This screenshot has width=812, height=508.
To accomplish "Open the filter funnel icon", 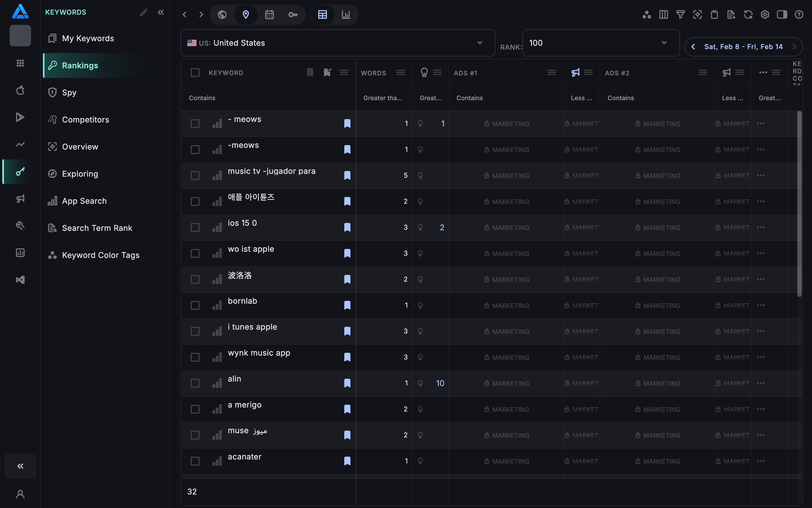I will tap(680, 14).
